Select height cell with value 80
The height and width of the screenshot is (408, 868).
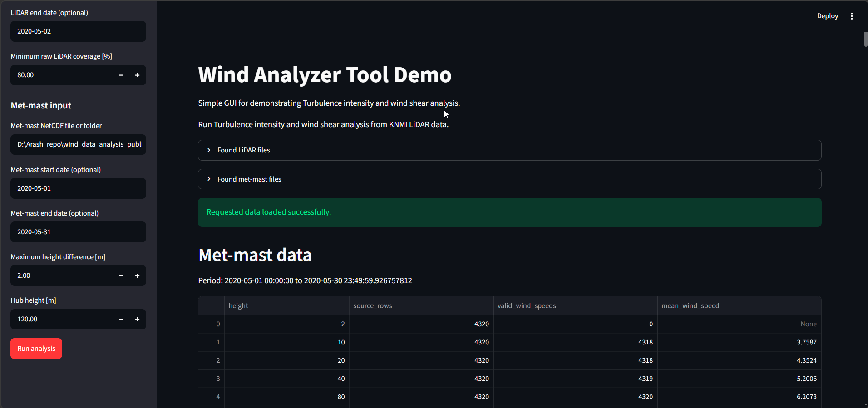tap(287, 397)
